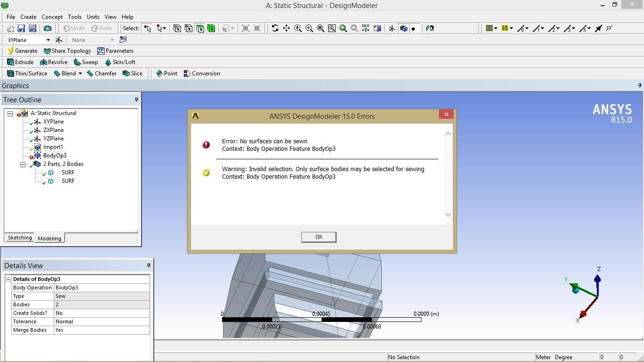Click the Slice tool
644x362 pixels.
coord(132,74)
